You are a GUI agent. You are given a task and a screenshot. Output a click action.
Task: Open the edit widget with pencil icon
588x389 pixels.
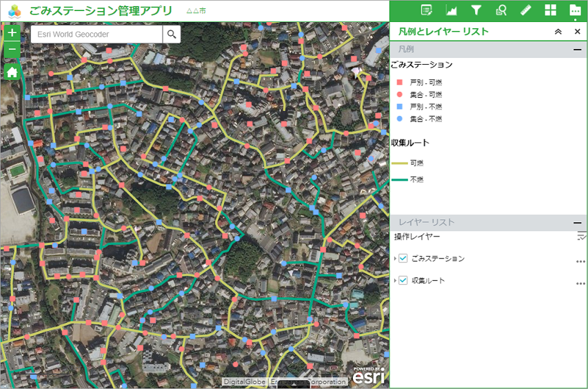(427, 10)
